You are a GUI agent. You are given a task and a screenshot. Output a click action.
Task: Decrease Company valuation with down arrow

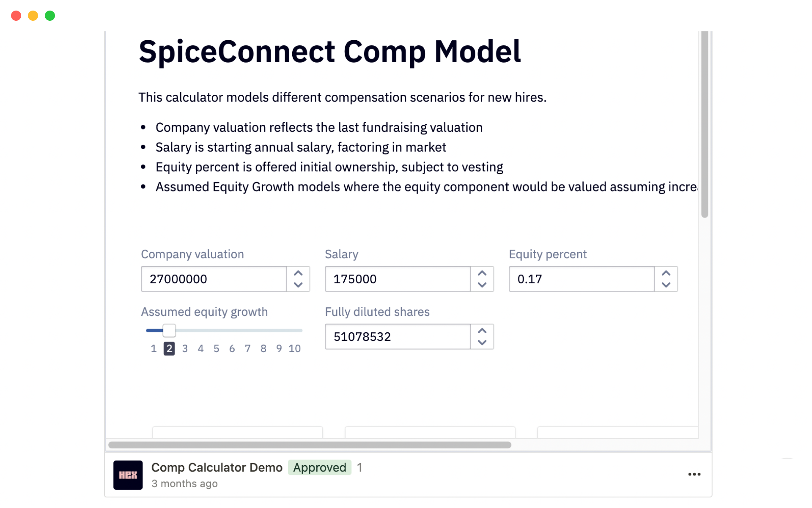click(x=298, y=285)
